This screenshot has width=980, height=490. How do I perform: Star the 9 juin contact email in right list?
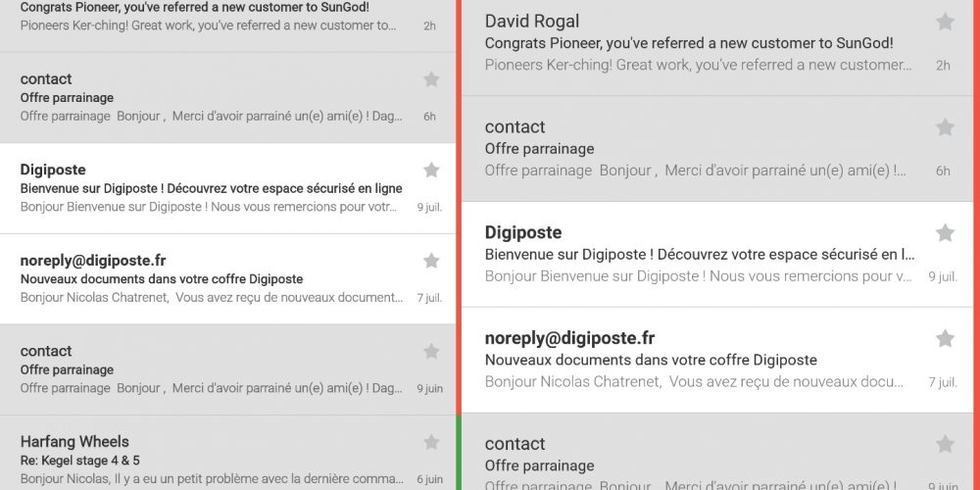pyautogui.click(x=945, y=444)
